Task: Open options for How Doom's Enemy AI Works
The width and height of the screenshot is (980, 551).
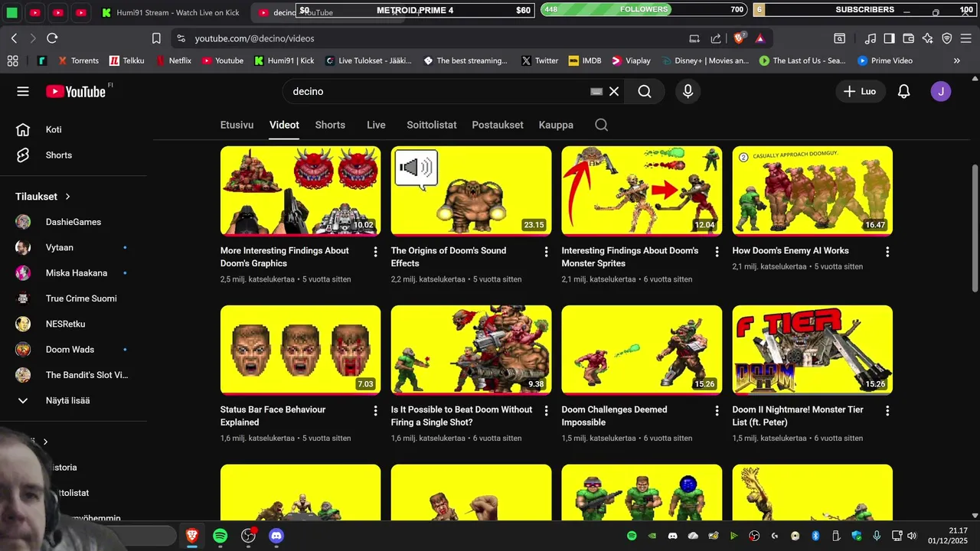Action: click(887, 252)
